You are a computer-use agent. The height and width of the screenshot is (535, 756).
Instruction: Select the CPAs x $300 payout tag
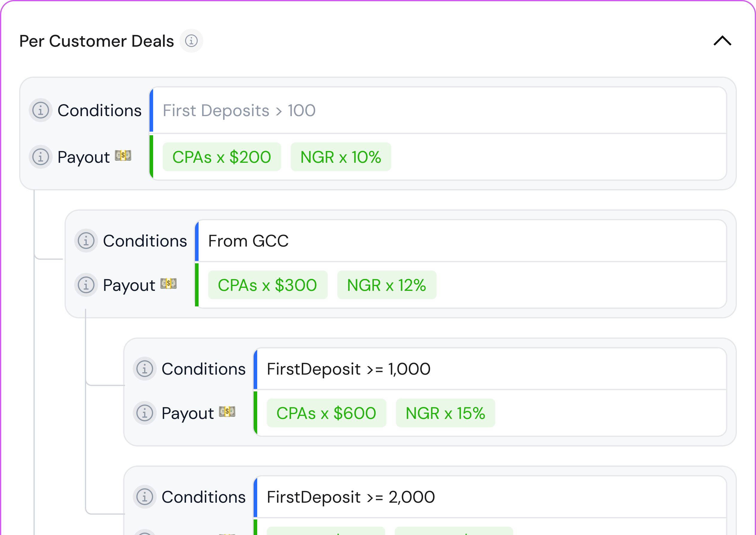[268, 285]
